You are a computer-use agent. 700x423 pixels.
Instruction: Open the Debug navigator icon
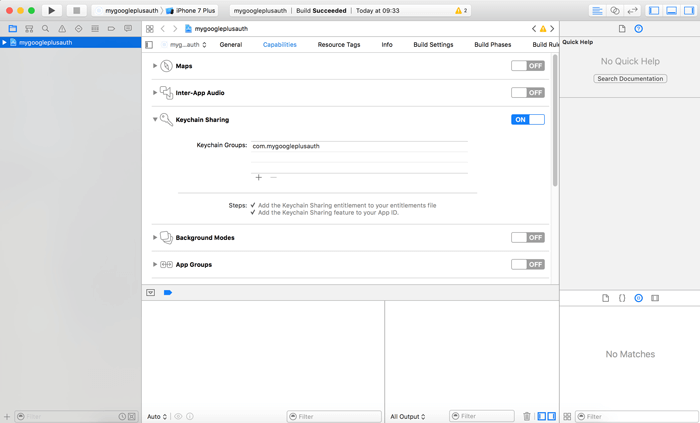95,29
